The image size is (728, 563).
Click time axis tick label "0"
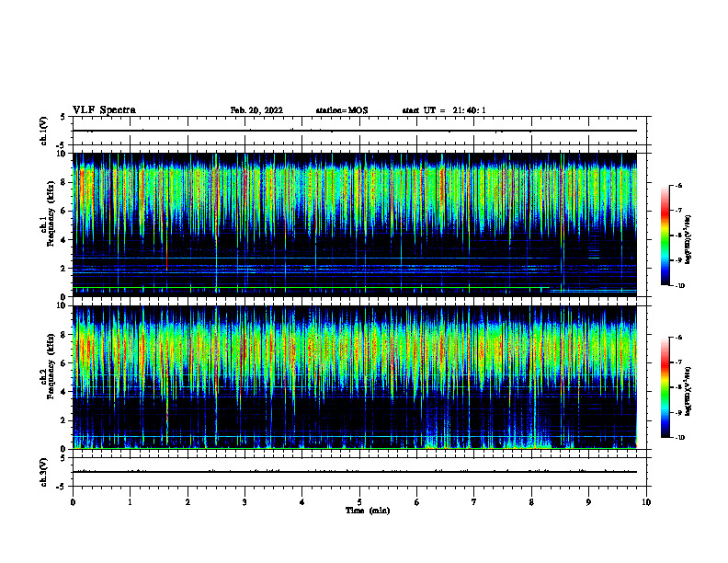point(73,502)
